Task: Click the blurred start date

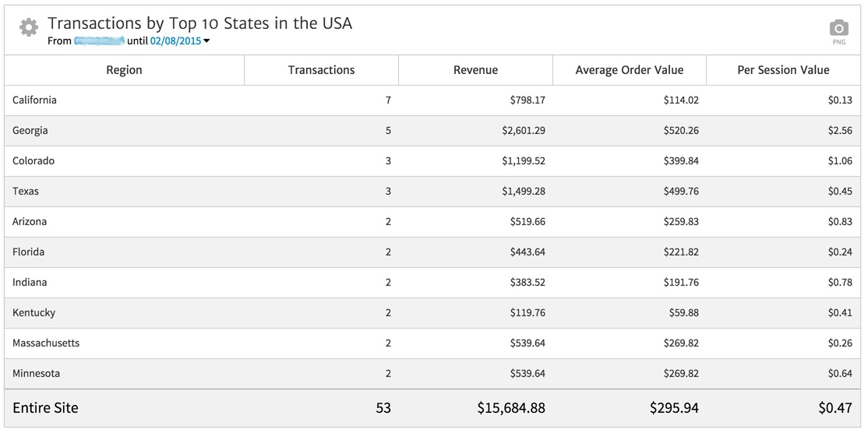Action: [99, 40]
